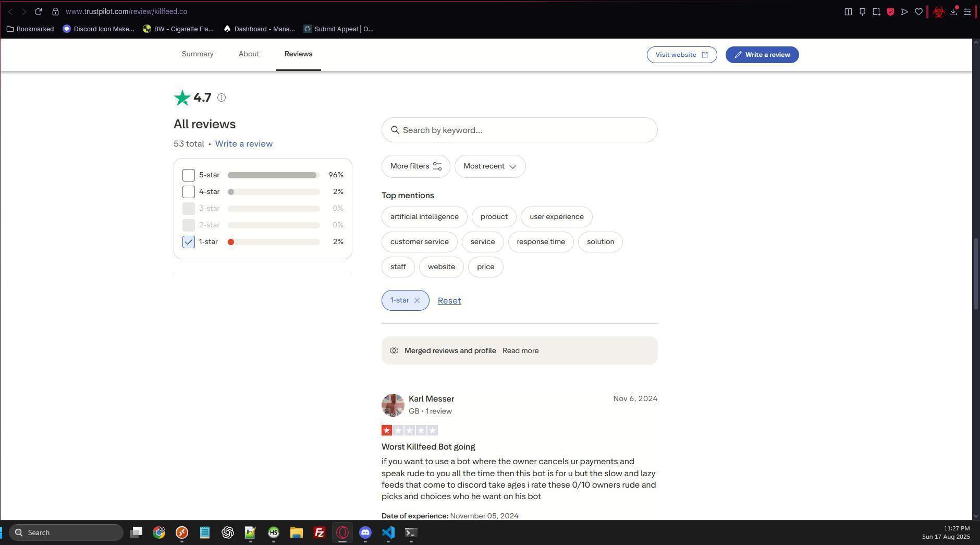This screenshot has height=545, width=980.
Task: Reset the applied review filters
Action: coord(449,301)
